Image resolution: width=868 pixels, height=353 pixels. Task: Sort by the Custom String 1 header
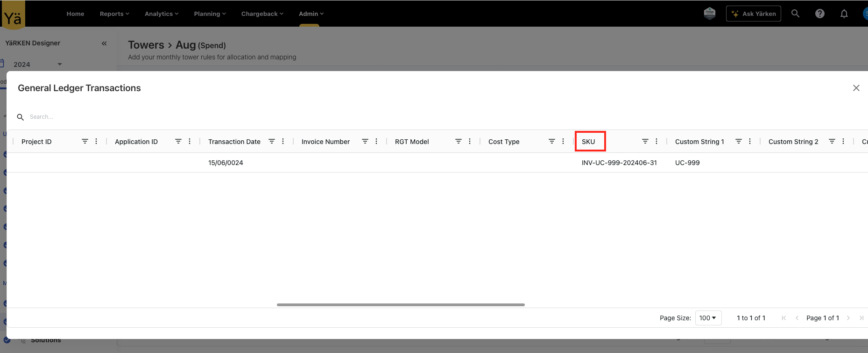699,142
